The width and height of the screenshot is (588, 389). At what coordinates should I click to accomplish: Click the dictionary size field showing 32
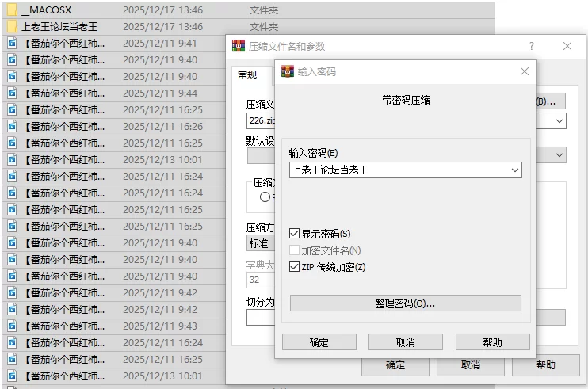click(x=261, y=280)
